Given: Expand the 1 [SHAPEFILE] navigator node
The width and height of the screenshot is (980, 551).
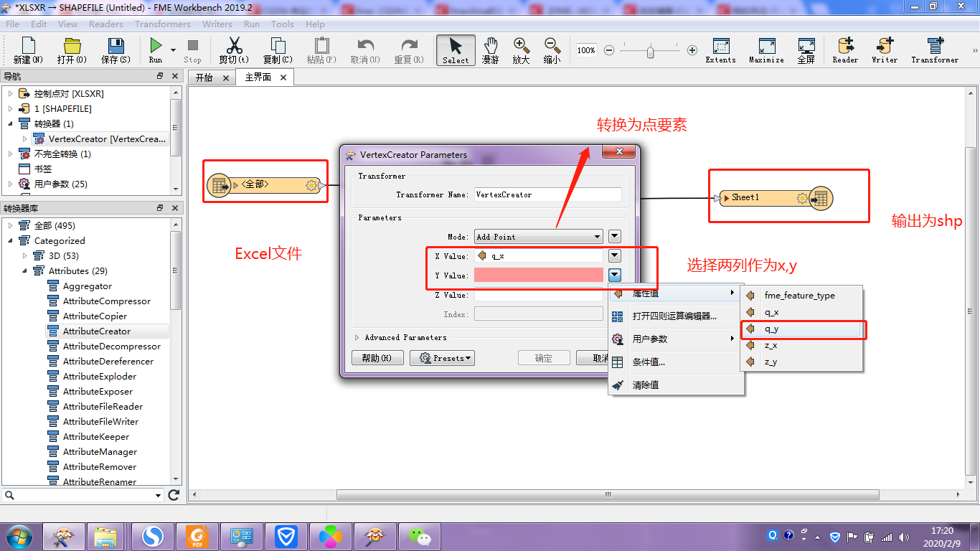Looking at the screenshot, I should pos(11,109).
